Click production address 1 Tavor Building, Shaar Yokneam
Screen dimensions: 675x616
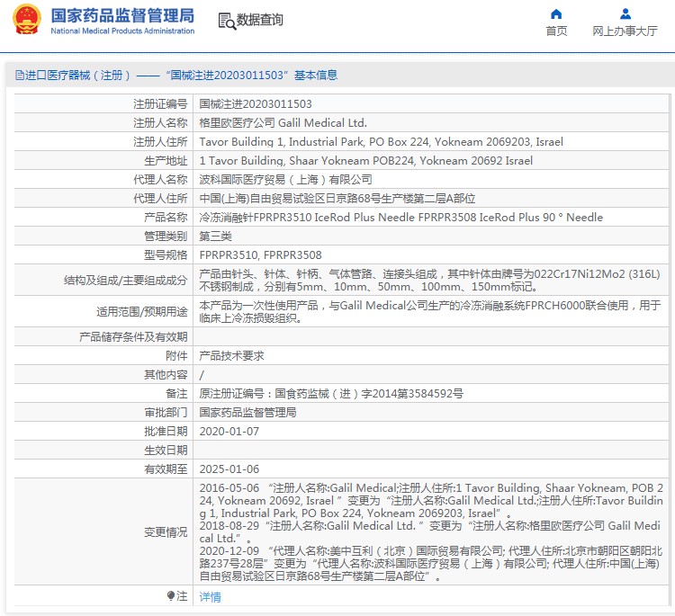click(x=366, y=161)
